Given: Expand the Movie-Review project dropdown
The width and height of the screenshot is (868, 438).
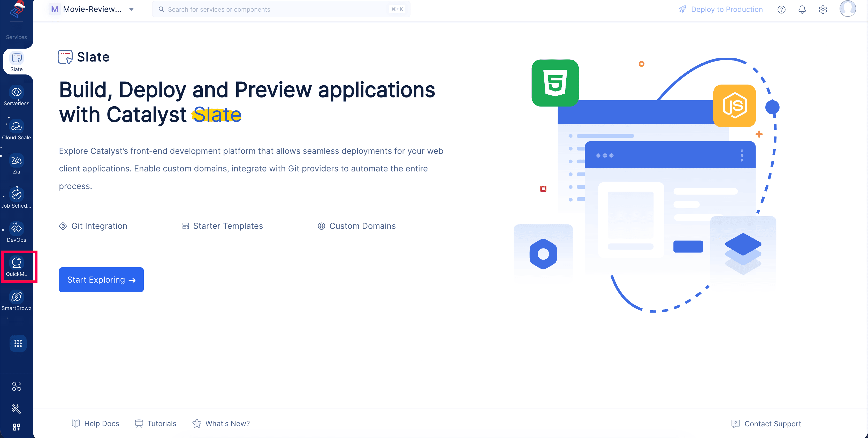Looking at the screenshot, I should (131, 9).
